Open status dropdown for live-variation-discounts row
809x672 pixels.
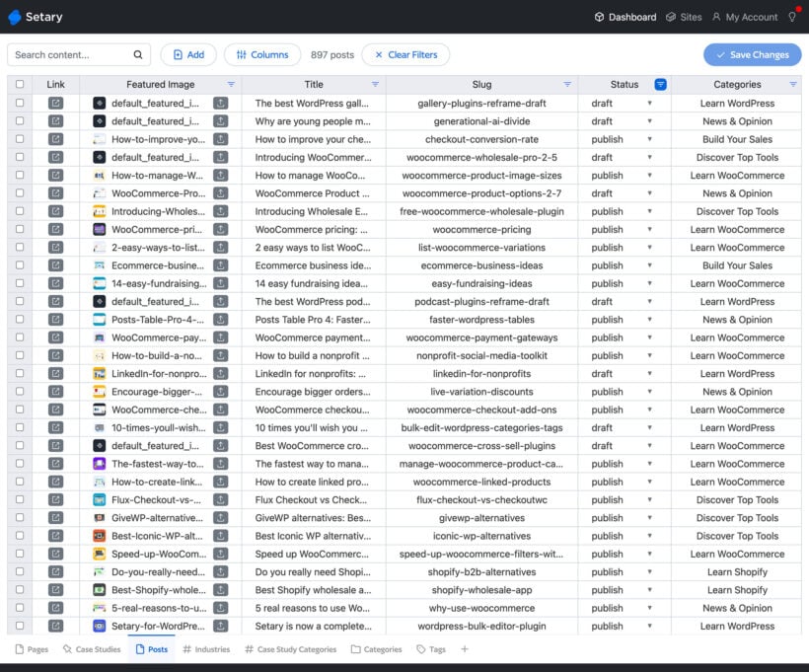coord(649,392)
